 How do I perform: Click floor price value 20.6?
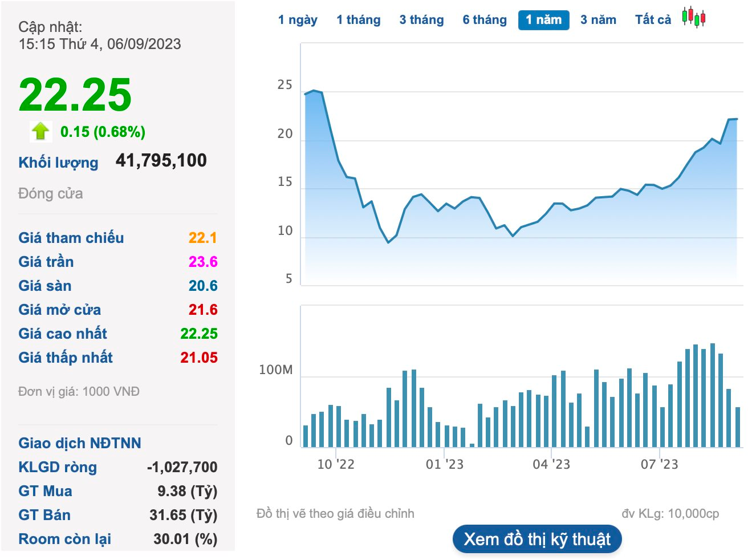coord(203,286)
